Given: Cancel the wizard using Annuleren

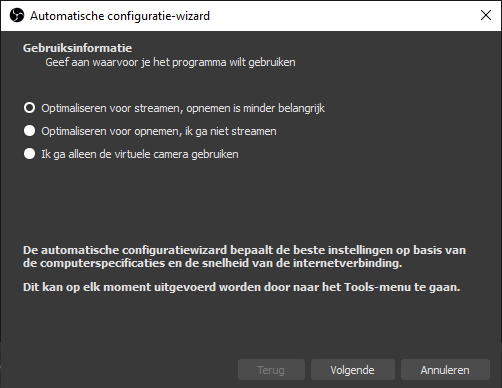Looking at the screenshot, I should click(x=445, y=370).
